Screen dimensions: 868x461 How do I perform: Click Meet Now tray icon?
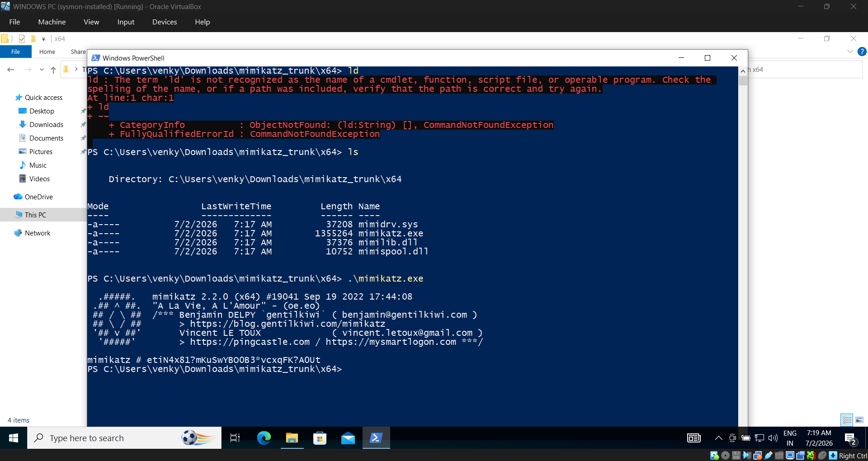coord(732,438)
